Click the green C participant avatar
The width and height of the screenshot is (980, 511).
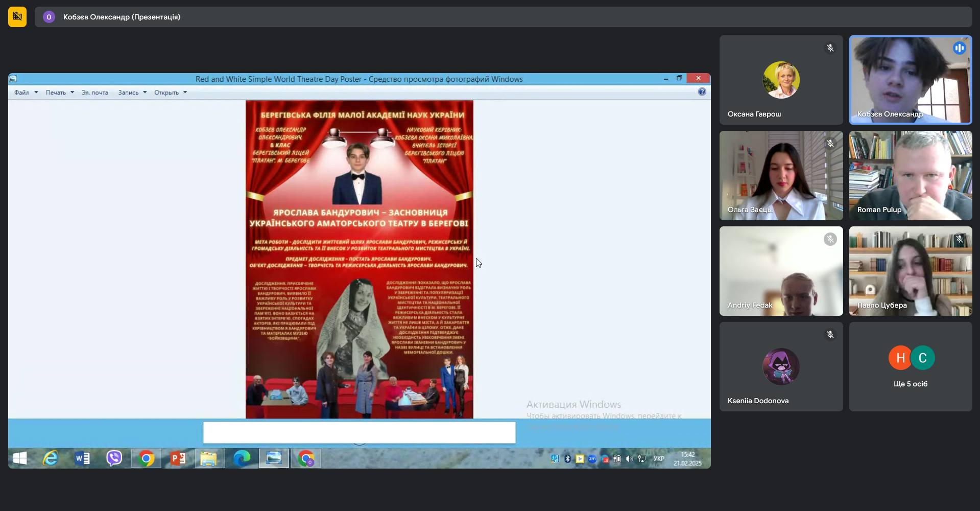pyautogui.click(x=922, y=358)
